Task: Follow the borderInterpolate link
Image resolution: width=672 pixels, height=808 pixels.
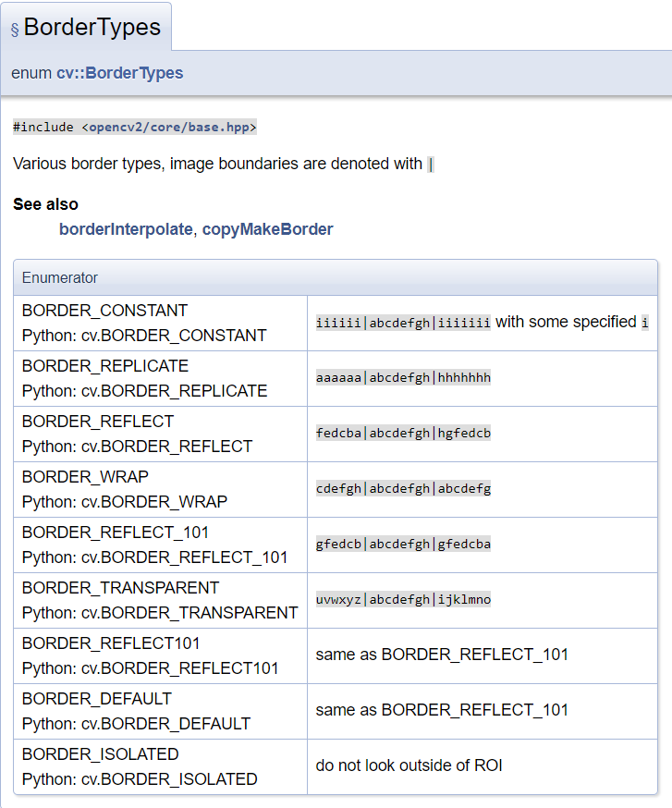Action: tap(126, 229)
